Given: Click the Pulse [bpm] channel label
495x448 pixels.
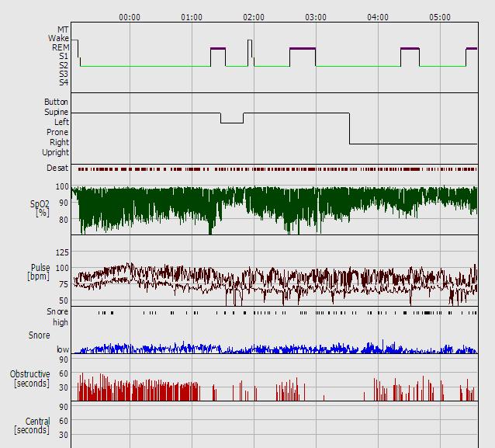Looking at the screenshot, I should click(39, 272).
